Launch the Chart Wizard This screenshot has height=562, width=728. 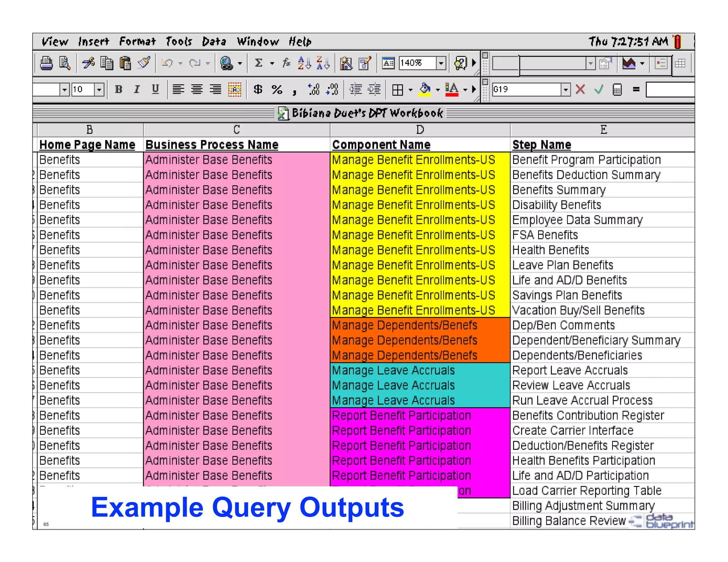346,63
